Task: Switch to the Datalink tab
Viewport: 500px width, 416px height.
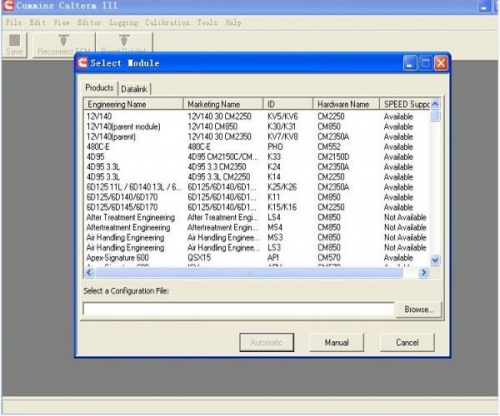Action: click(134, 89)
